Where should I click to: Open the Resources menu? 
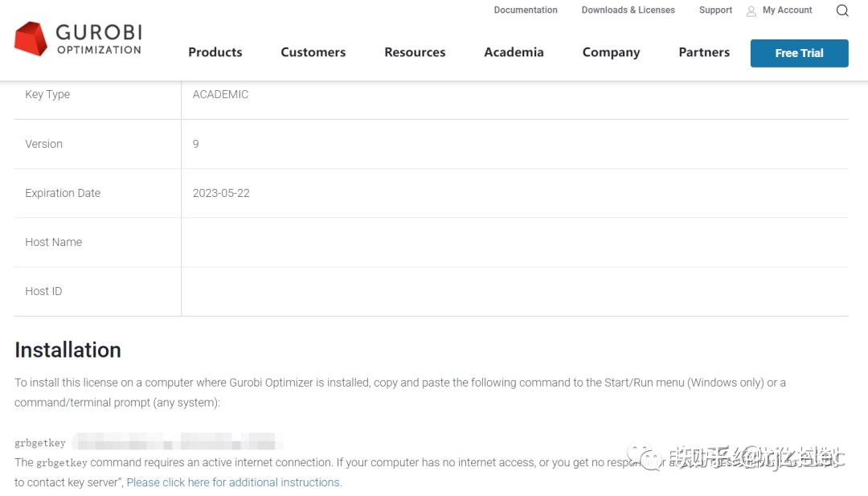coord(415,52)
